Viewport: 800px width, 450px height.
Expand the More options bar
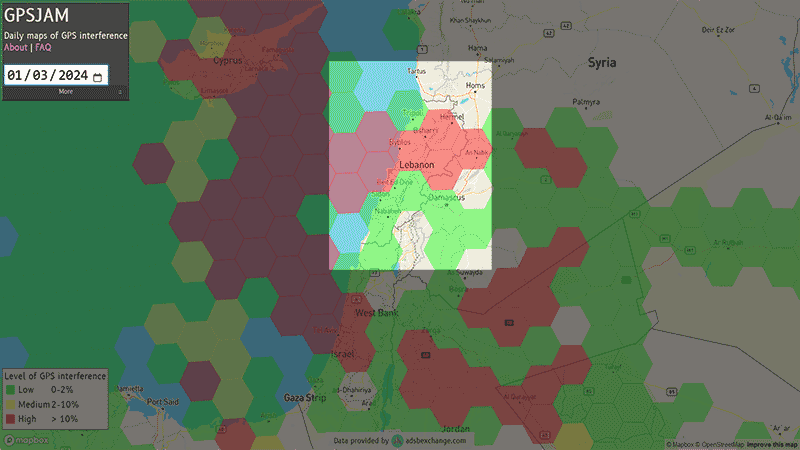coord(65,92)
